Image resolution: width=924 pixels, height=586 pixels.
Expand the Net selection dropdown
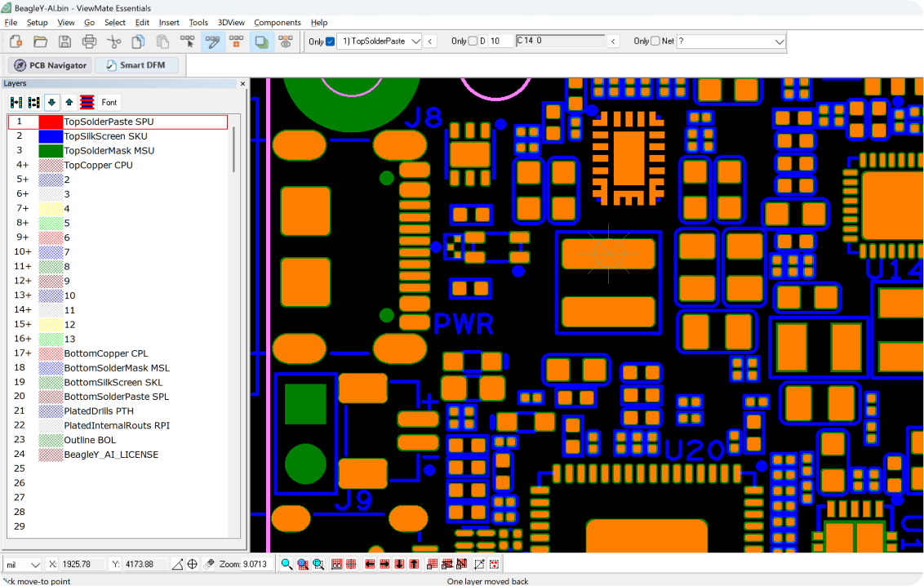click(779, 42)
